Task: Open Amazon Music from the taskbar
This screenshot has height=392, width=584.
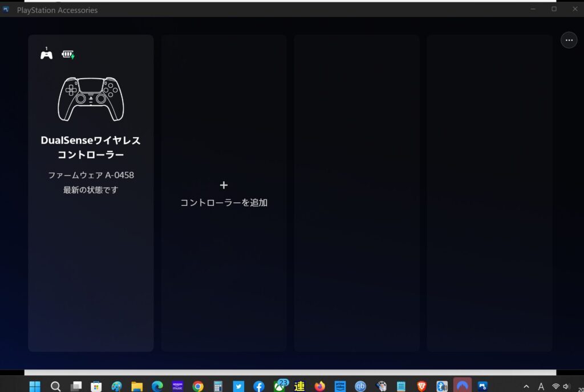Action: [x=178, y=386]
